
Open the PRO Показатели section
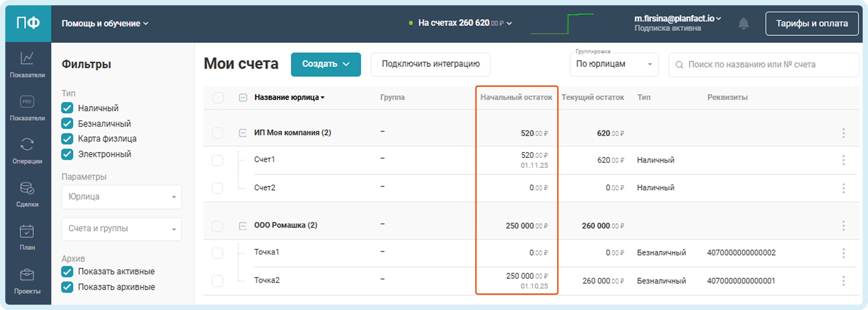[x=27, y=102]
